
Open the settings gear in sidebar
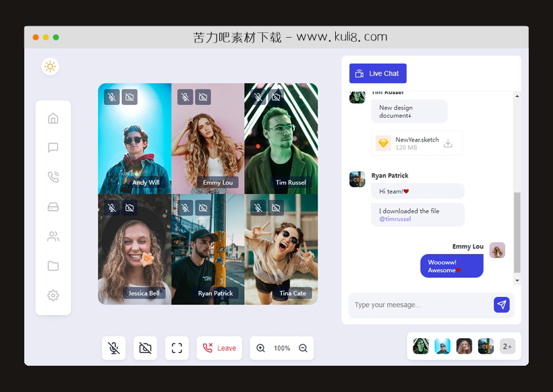[x=53, y=295]
